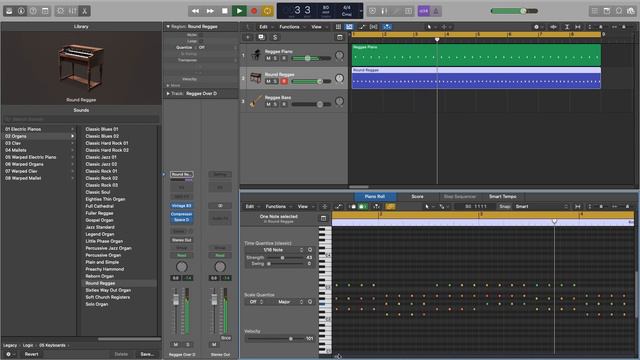Image resolution: width=640 pixels, height=360 pixels.
Task: Toggle the region Mute checkbox
Action: click(x=201, y=35)
